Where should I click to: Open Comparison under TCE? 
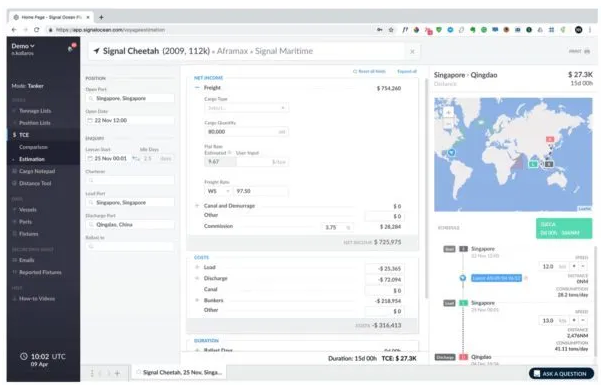[33, 147]
